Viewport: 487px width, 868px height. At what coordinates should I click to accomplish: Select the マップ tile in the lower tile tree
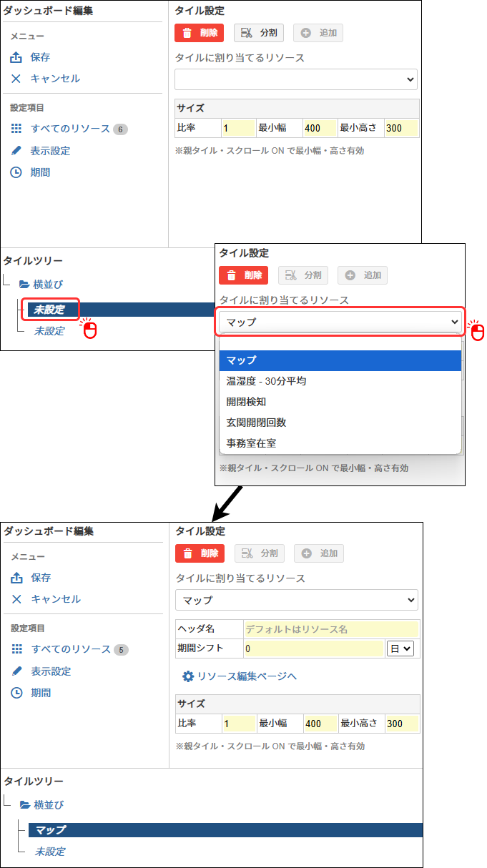point(225,830)
